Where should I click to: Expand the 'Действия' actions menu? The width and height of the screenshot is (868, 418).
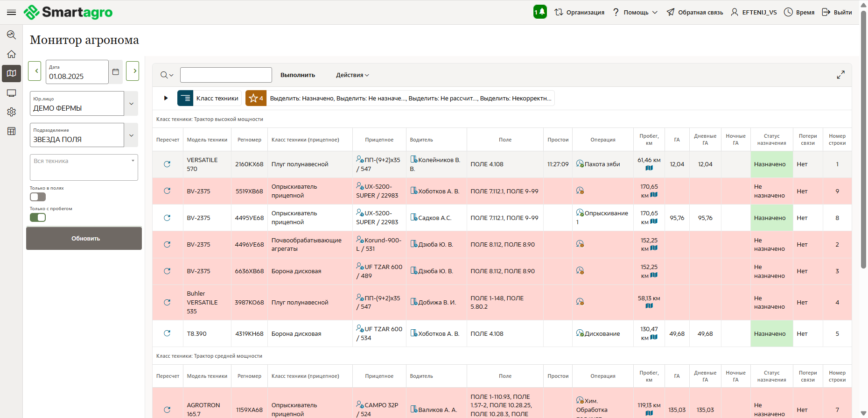coord(352,75)
